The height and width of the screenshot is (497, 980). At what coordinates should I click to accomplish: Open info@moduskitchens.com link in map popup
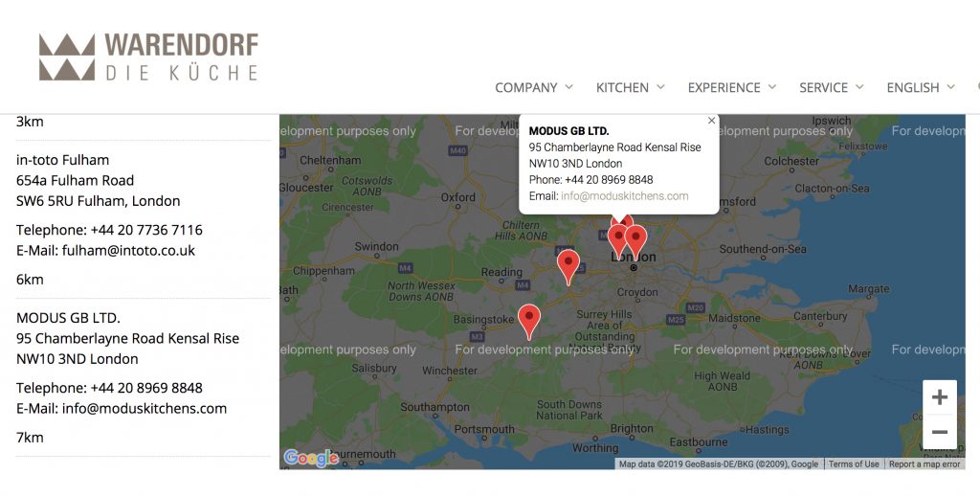[624, 195]
